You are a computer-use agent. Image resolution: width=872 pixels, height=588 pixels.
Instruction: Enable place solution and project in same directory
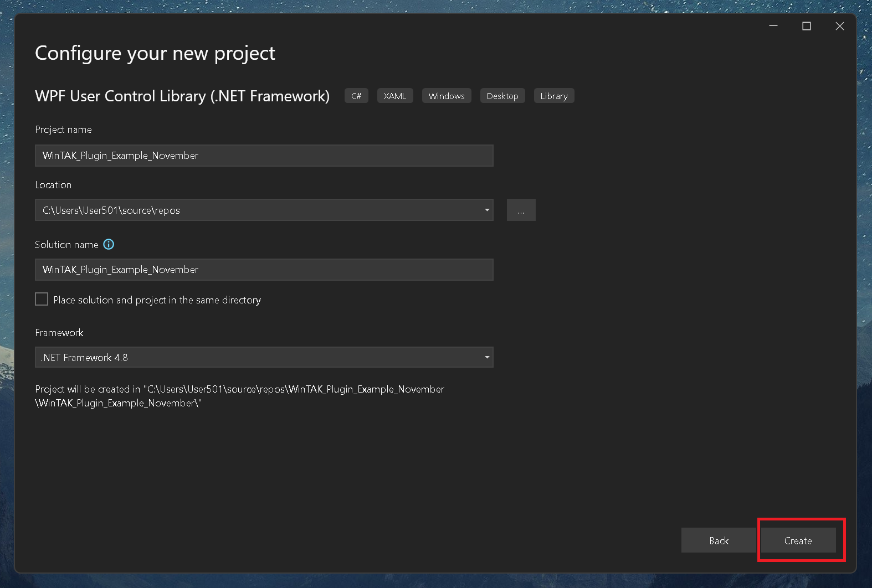coord(42,300)
